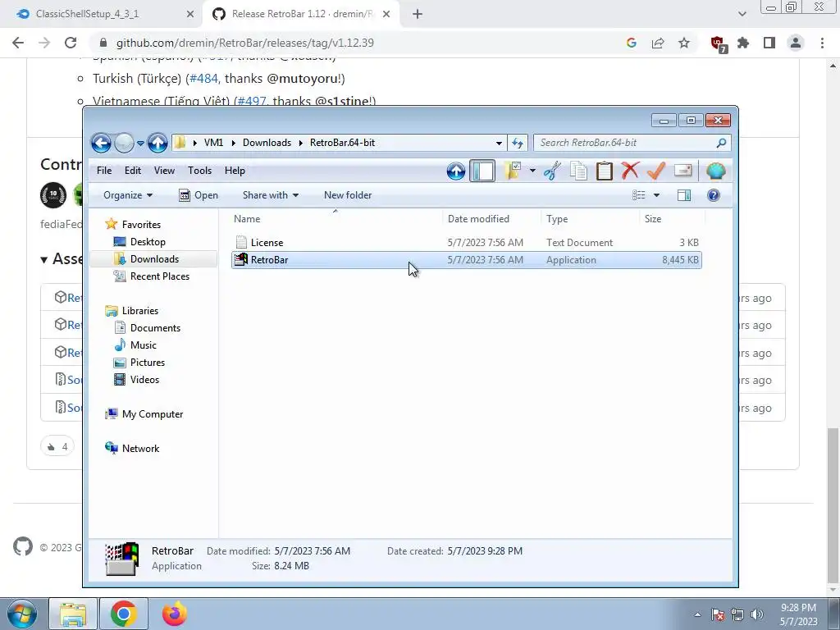This screenshot has height=630, width=840.
Task: Click the VM1 breadcrumb in the address bar
Action: [213, 143]
